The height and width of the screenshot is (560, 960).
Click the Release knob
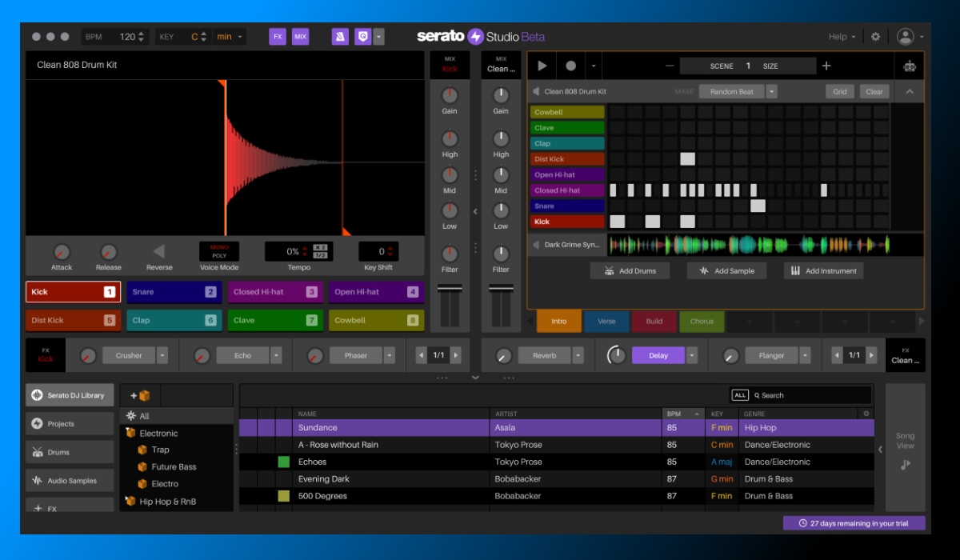pos(109,252)
